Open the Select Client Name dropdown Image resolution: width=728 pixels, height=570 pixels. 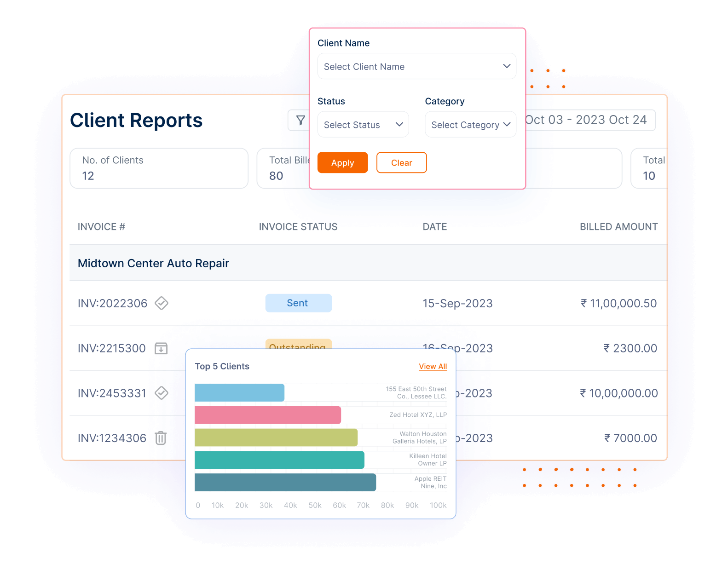pyautogui.click(x=417, y=66)
